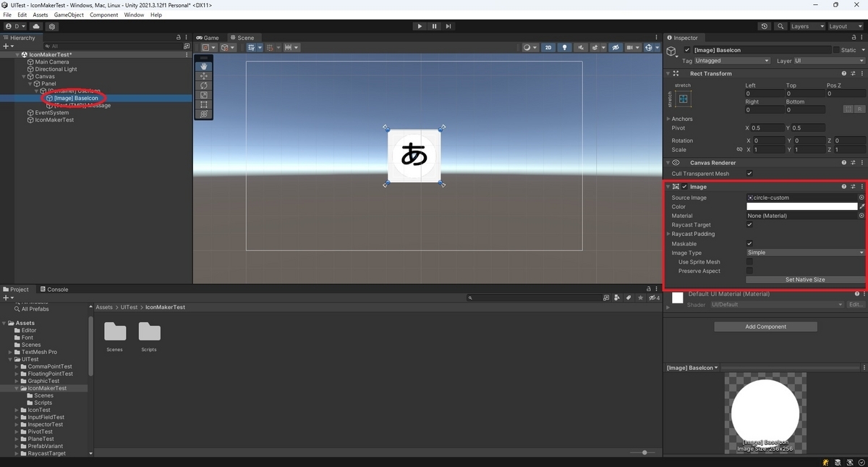The width and height of the screenshot is (868, 467).
Task: Expand Anchors section
Action: (668, 119)
